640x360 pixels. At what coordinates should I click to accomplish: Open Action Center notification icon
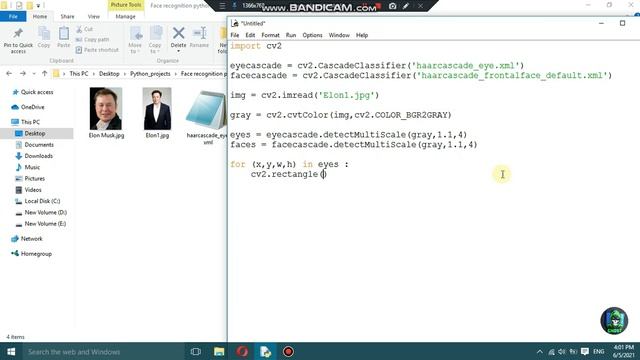coord(584,351)
